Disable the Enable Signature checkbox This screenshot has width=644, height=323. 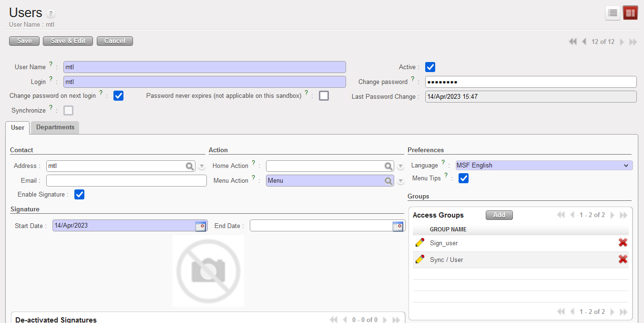[80, 195]
